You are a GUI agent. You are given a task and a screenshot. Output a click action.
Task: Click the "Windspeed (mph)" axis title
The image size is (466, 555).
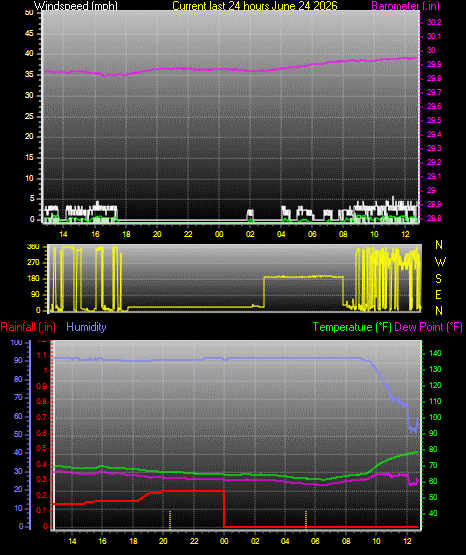coord(76,6)
